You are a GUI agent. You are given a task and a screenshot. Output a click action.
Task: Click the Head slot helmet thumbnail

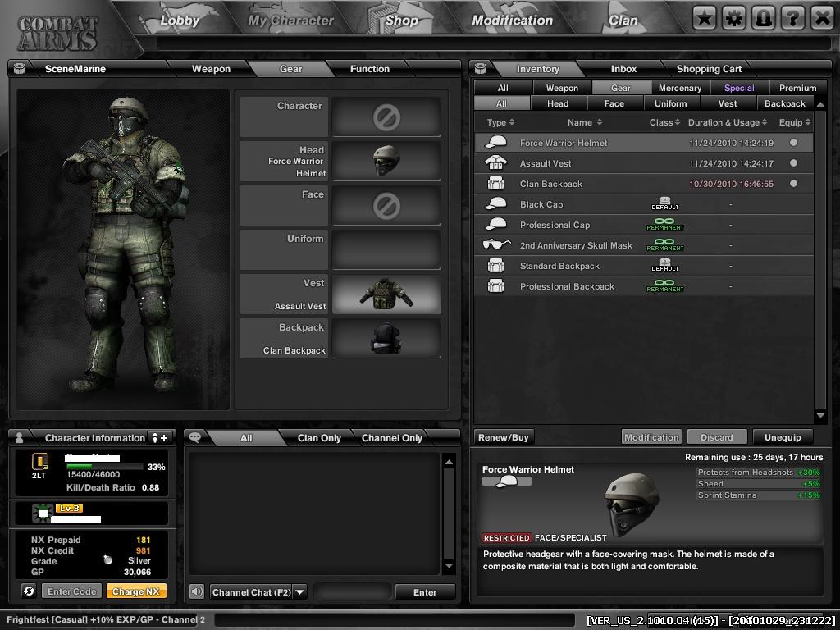point(386,161)
